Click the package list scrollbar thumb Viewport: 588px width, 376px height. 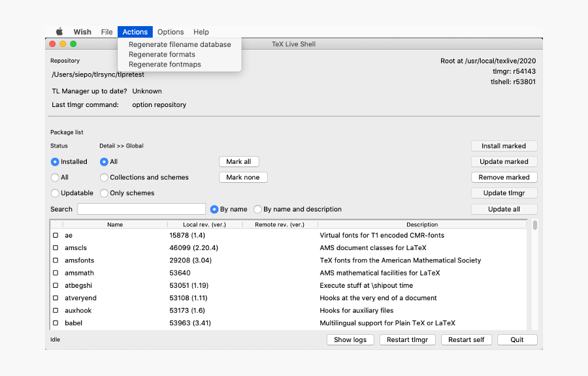[535, 225]
